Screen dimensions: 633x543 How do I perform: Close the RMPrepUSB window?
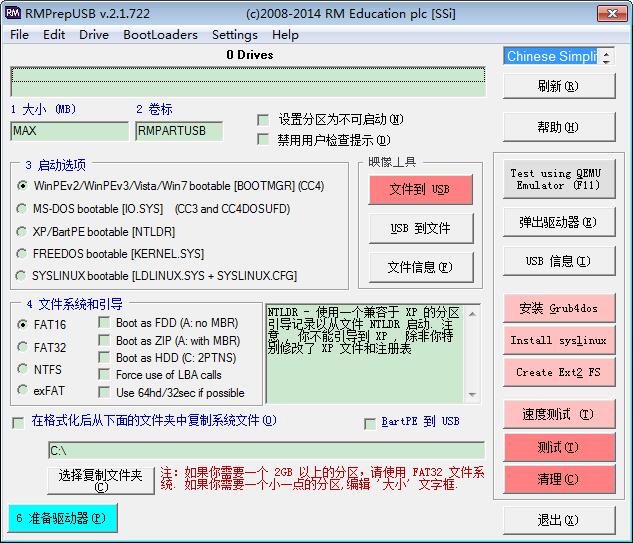[612, 13]
